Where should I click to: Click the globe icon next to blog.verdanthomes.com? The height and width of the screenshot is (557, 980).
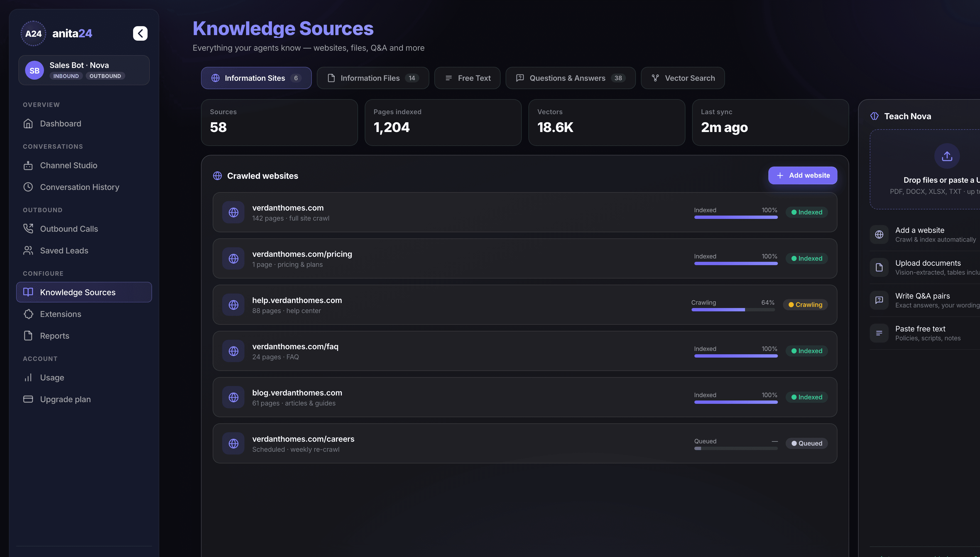tap(233, 397)
